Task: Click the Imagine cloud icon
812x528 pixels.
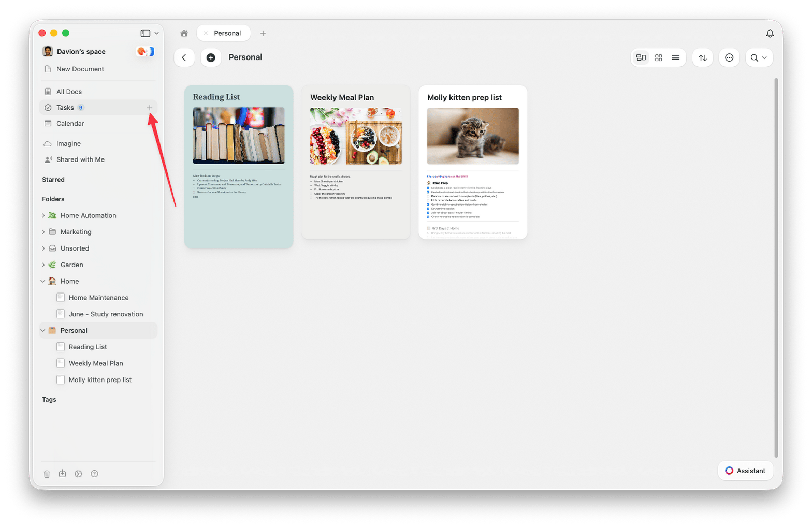Action: [x=48, y=143]
